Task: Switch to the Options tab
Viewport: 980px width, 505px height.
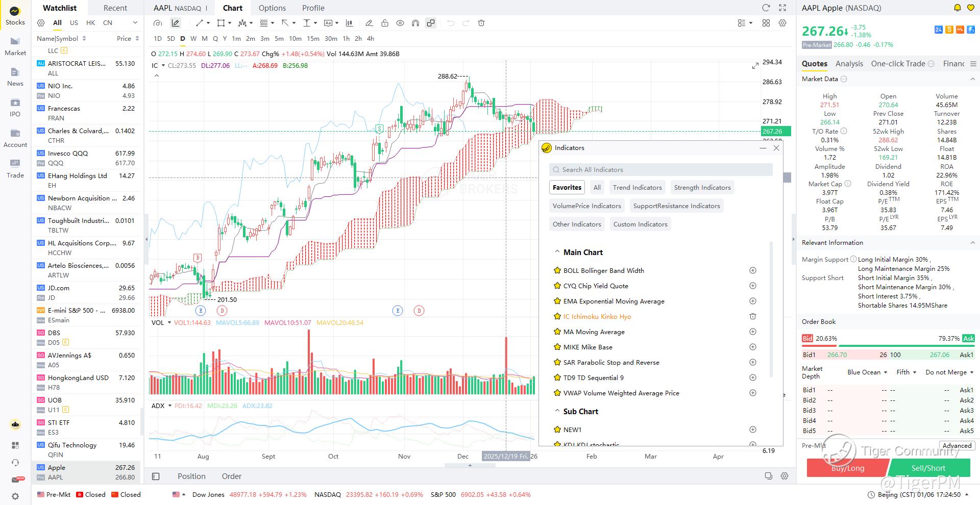Action: [x=272, y=8]
